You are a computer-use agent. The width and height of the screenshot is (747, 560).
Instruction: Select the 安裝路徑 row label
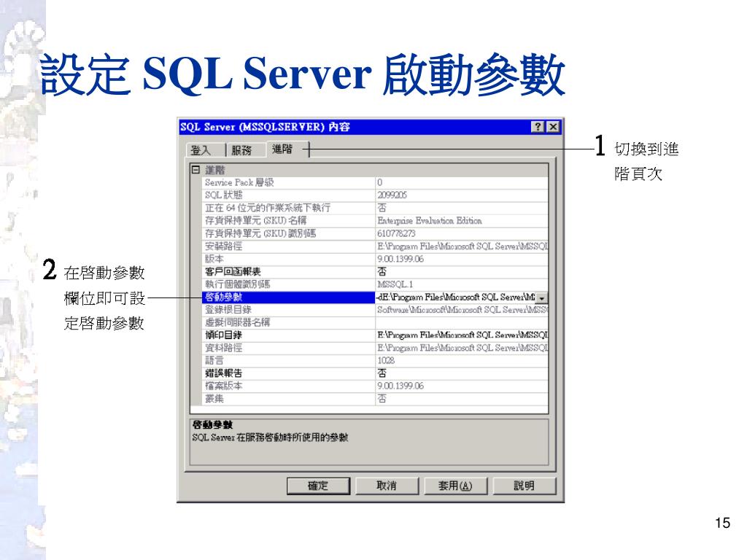223,246
